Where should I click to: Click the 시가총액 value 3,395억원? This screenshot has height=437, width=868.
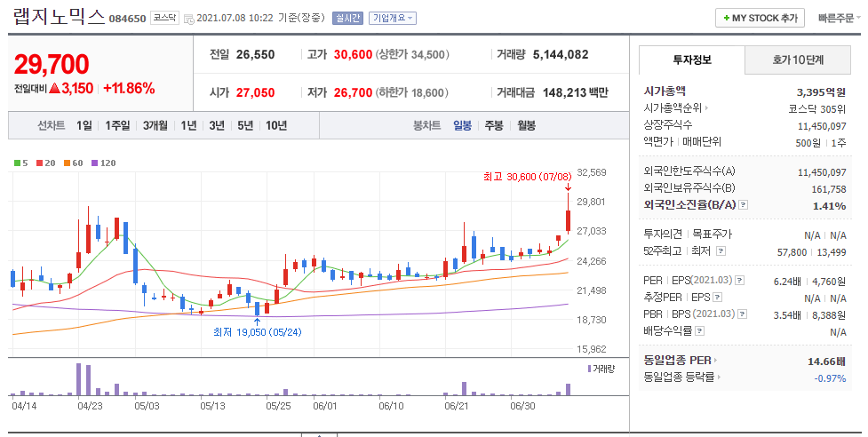click(x=822, y=91)
